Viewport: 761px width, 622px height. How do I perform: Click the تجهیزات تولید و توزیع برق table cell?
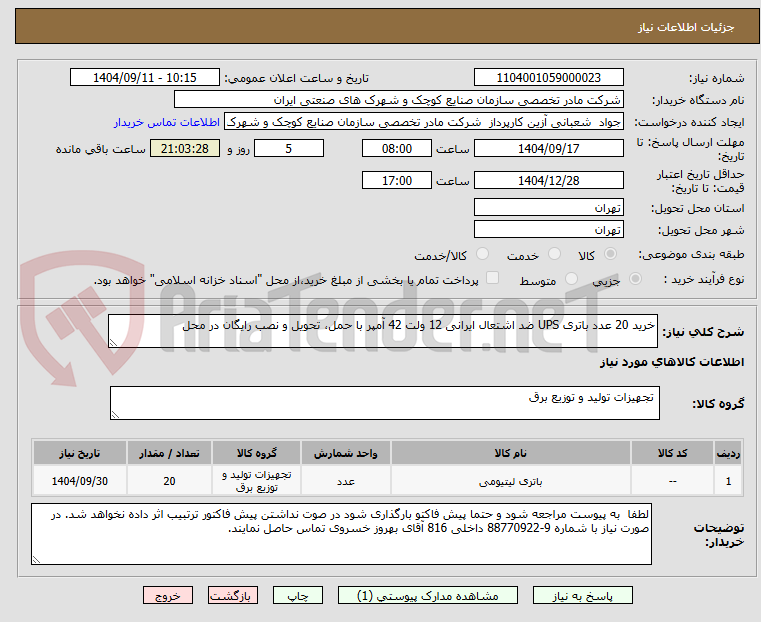point(256,481)
